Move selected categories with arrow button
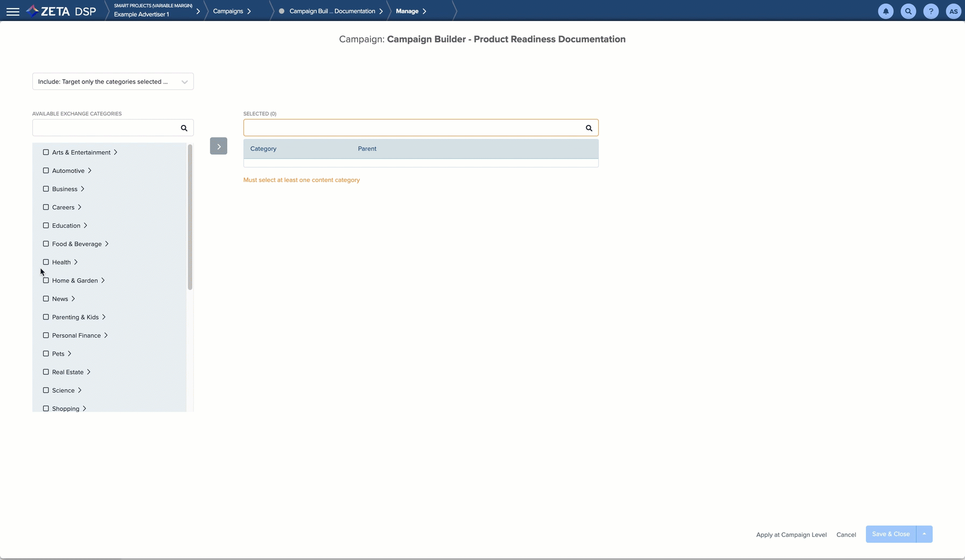This screenshot has width=965, height=560. [x=219, y=146]
